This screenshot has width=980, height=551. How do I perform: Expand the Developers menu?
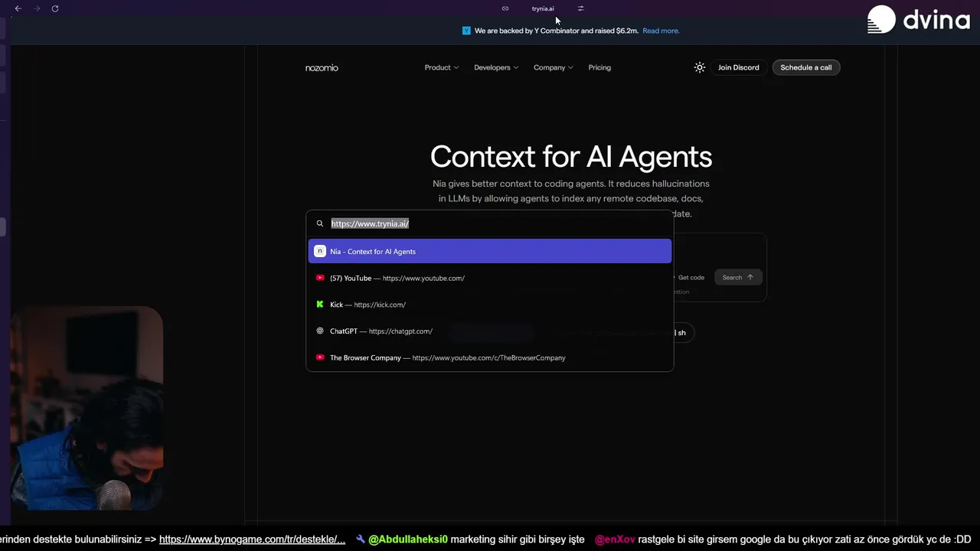point(496,67)
